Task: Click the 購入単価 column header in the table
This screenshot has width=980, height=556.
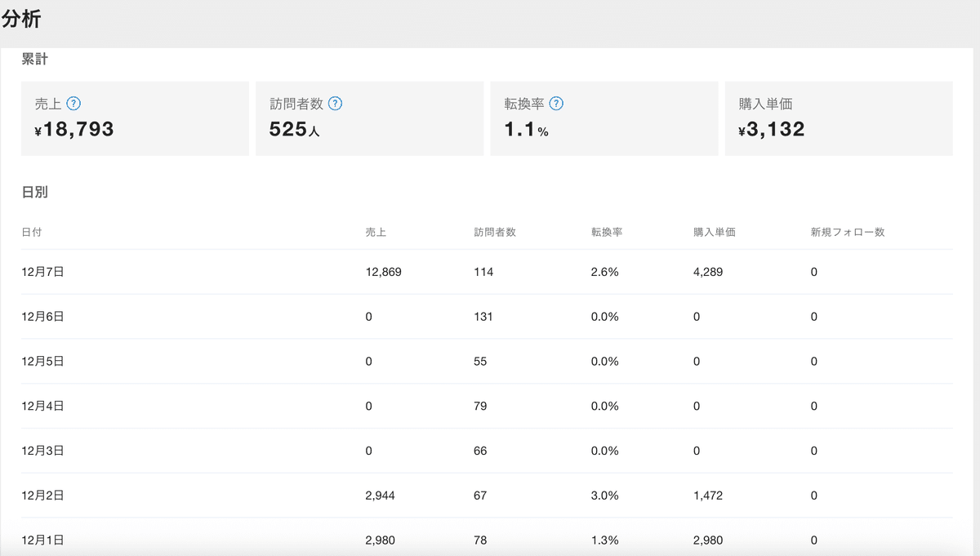Action: (x=714, y=232)
